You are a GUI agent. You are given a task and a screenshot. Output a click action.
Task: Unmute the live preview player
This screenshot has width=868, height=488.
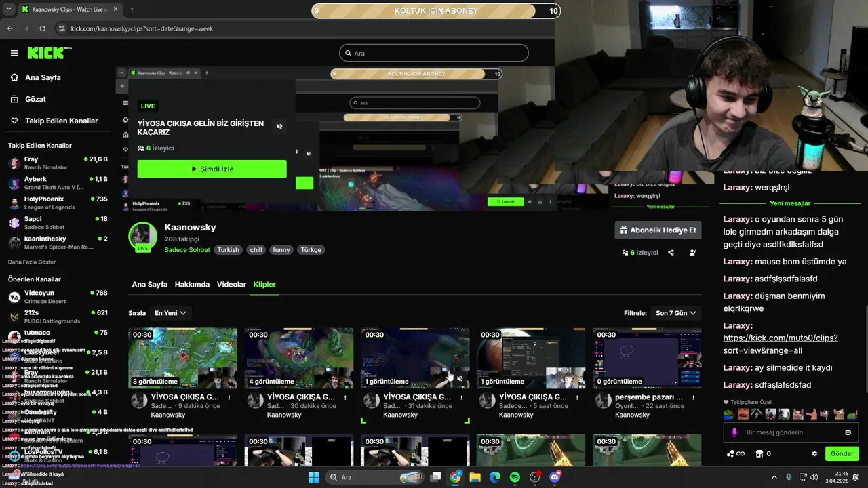(x=279, y=127)
